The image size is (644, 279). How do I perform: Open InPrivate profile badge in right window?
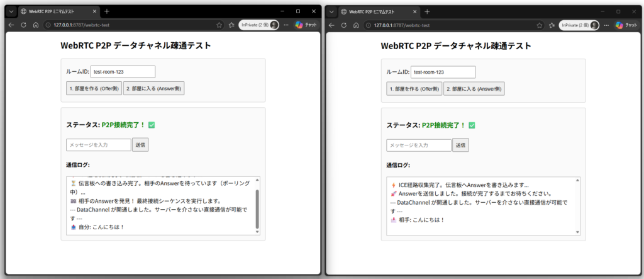[x=579, y=25]
